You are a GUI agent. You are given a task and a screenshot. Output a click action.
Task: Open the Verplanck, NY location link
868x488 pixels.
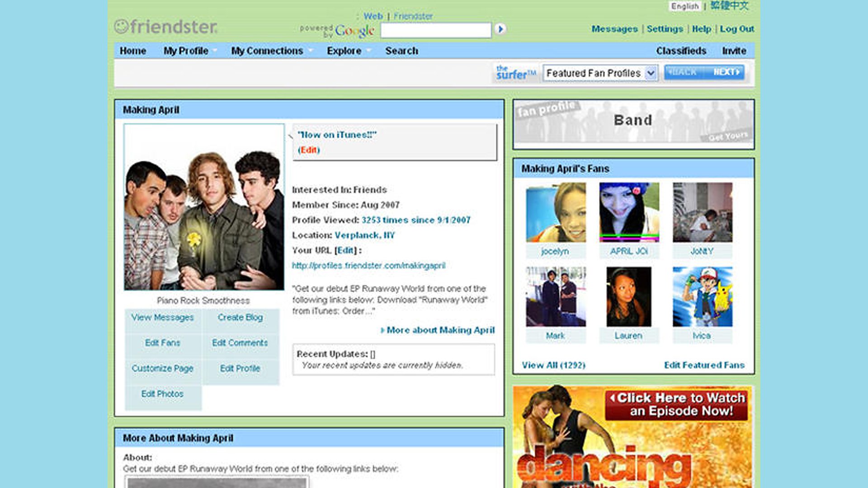tap(364, 235)
